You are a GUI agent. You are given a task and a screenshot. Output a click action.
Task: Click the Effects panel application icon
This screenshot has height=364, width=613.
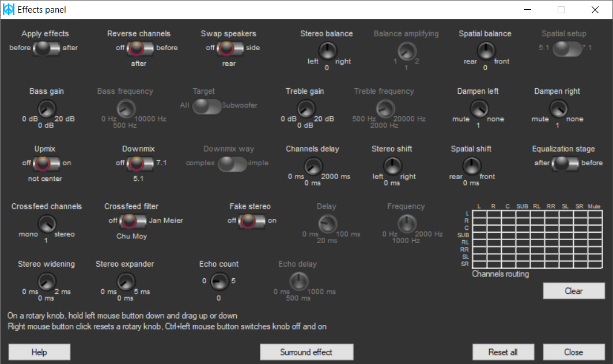pyautogui.click(x=8, y=10)
